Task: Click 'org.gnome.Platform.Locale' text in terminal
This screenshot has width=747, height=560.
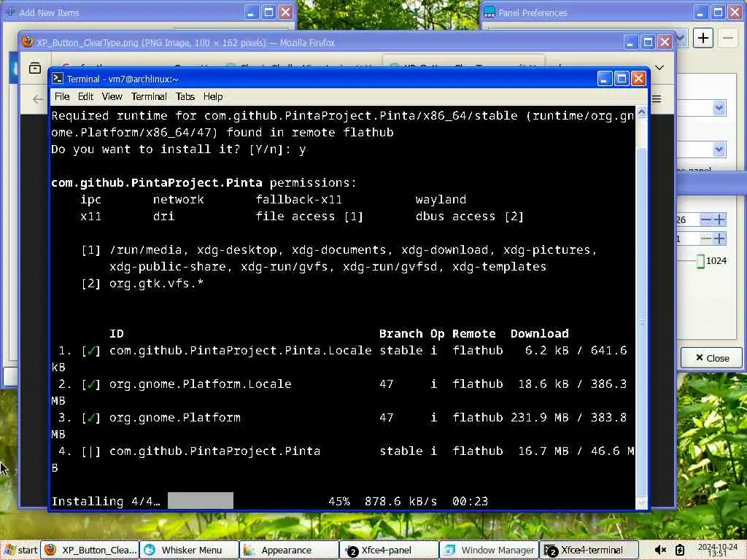Action: coord(200,384)
